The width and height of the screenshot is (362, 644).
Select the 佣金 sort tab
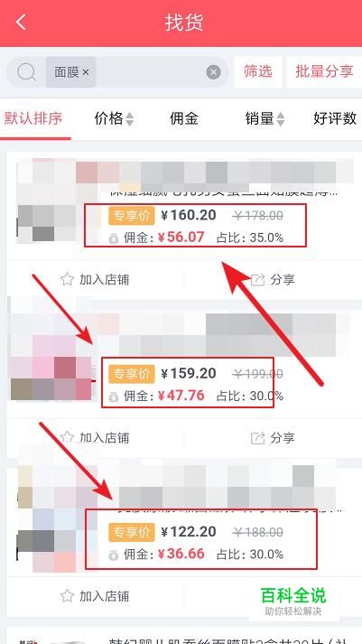pyautogui.click(x=184, y=119)
